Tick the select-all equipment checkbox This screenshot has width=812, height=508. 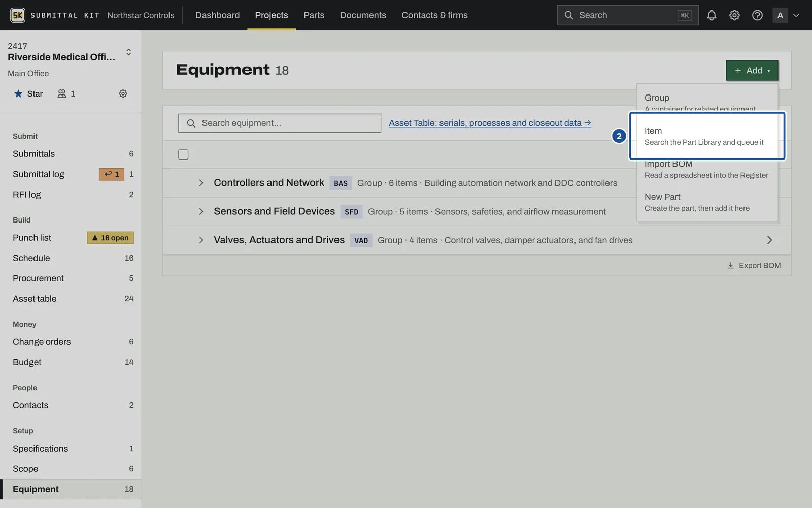click(183, 154)
